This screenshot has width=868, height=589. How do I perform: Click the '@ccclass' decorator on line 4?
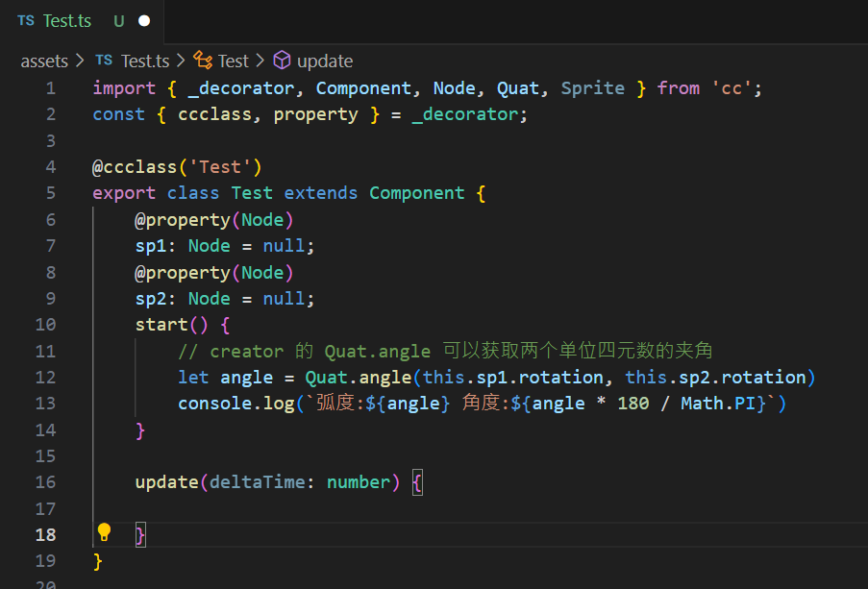point(135,167)
